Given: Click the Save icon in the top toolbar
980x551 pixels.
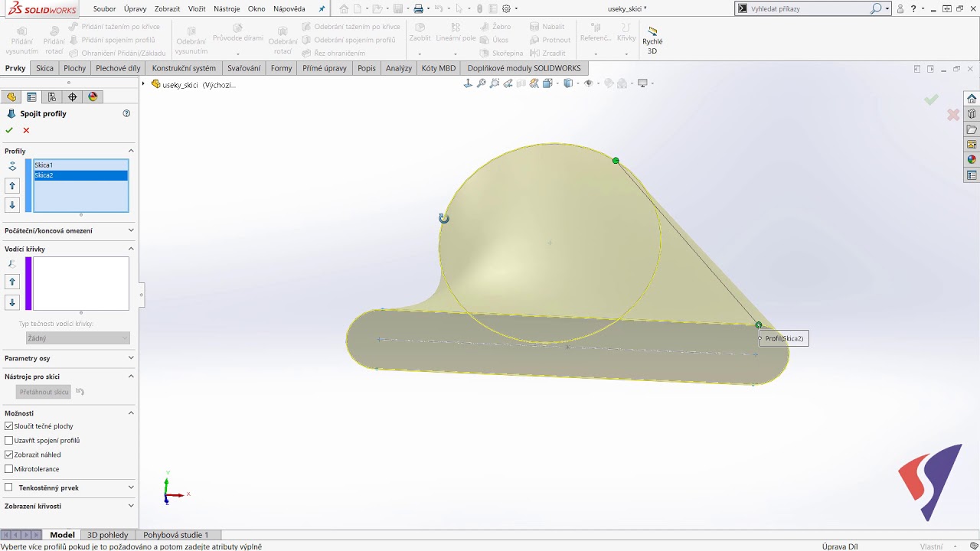Looking at the screenshot, I should 398,9.
